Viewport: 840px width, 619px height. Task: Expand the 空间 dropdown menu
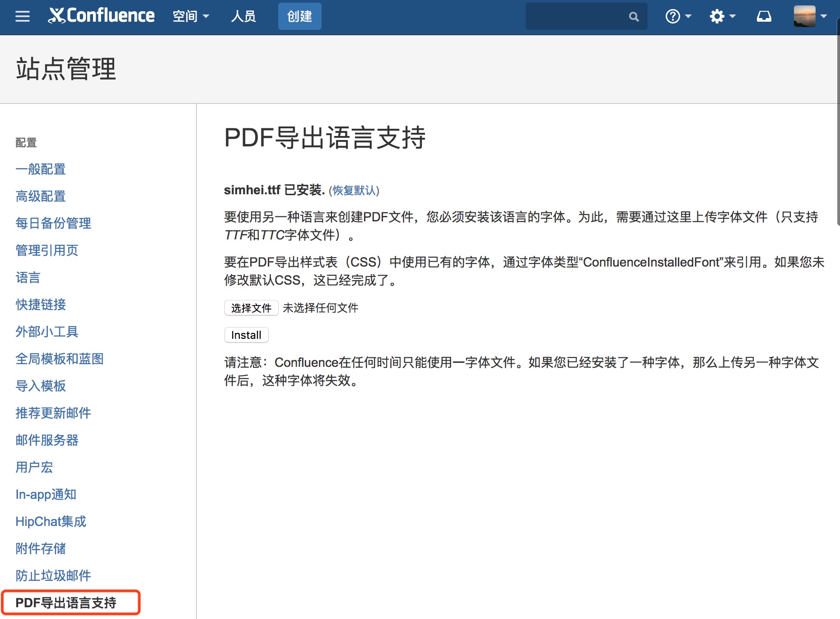(191, 17)
